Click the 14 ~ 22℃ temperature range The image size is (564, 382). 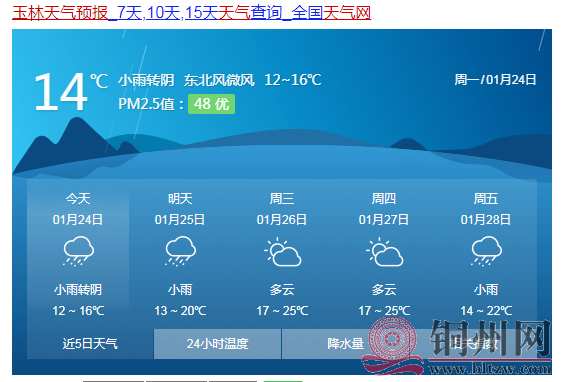pyautogui.click(x=486, y=310)
